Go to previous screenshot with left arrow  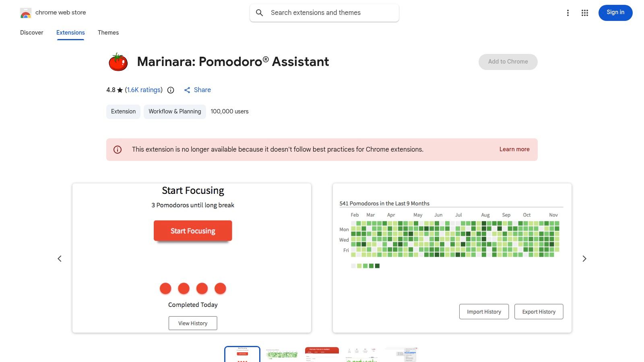[x=60, y=259]
